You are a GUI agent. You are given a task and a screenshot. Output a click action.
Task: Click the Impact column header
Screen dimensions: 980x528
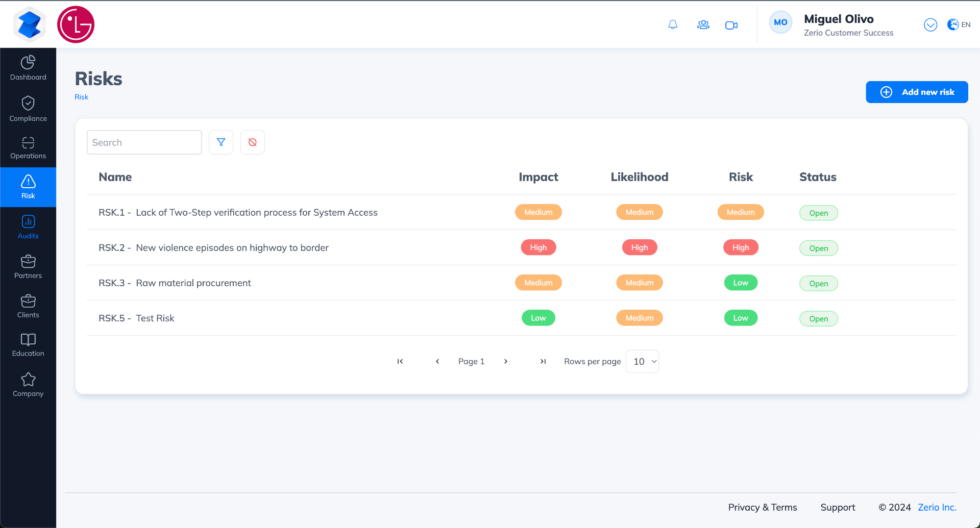point(538,177)
